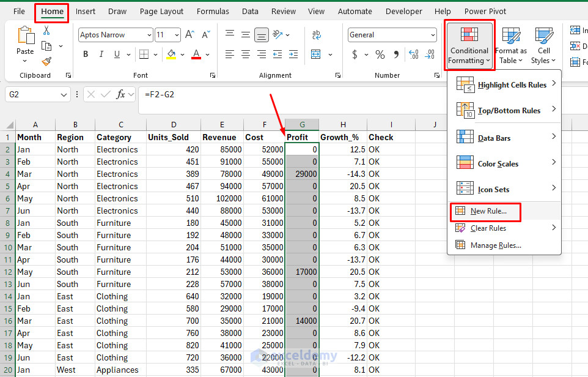Switch to Page Layout tab

click(161, 12)
